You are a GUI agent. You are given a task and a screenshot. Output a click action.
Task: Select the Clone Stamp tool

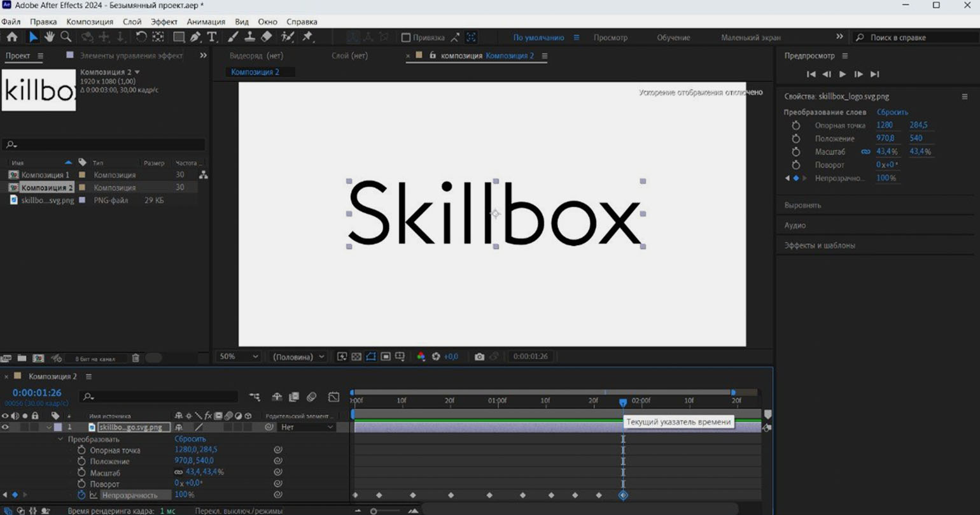point(249,37)
